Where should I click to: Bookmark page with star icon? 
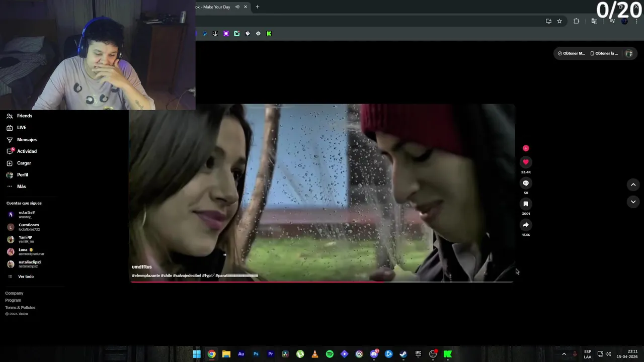(559, 21)
